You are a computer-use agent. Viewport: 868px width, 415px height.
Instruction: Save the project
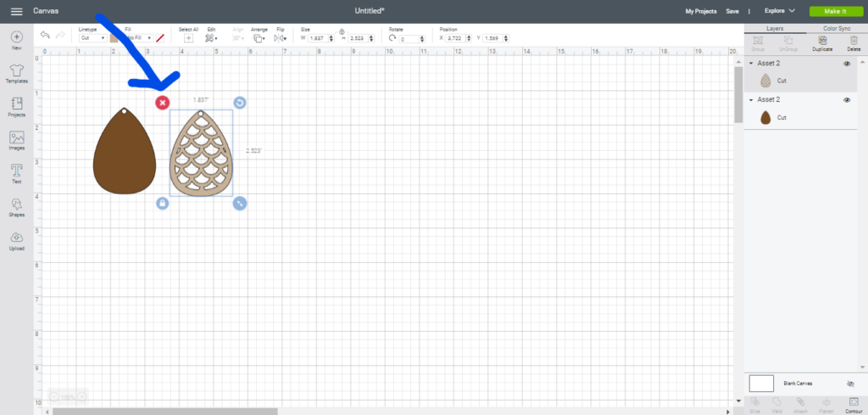pyautogui.click(x=732, y=11)
